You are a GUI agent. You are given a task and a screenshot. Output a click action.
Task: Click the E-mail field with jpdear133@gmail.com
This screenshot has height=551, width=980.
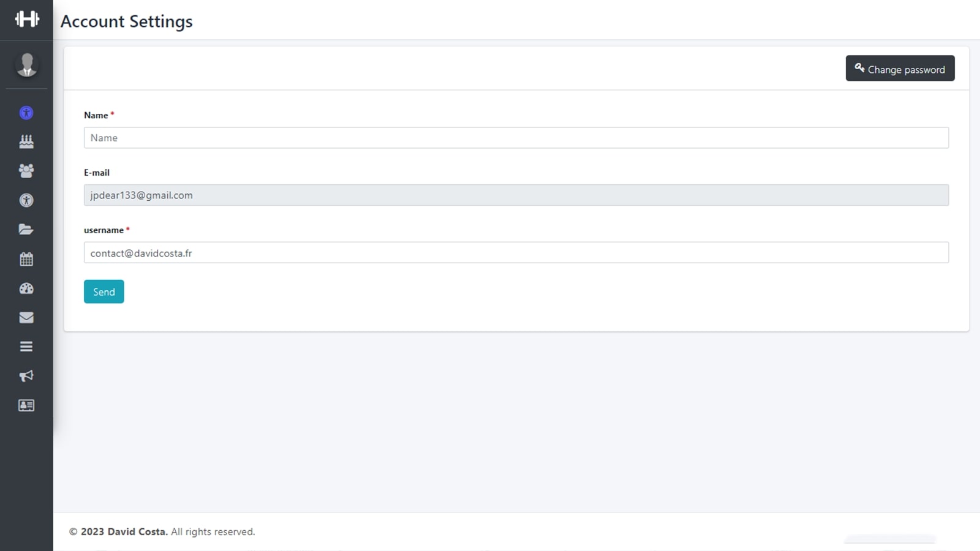click(516, 195)
